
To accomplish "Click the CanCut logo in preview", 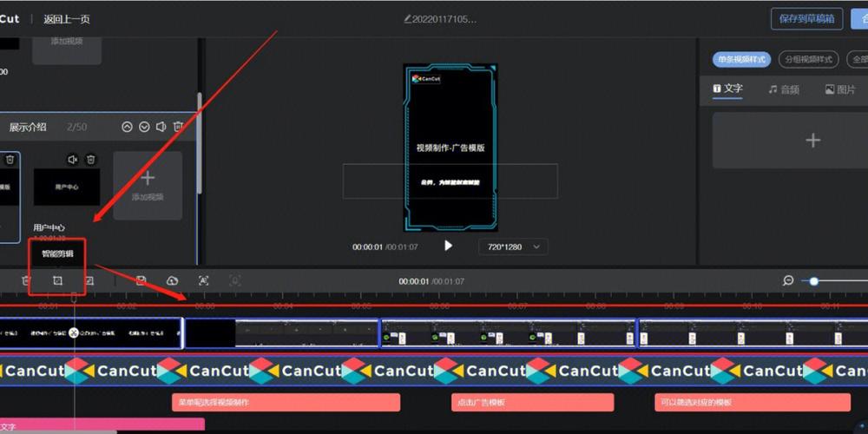I will [426, 79].
